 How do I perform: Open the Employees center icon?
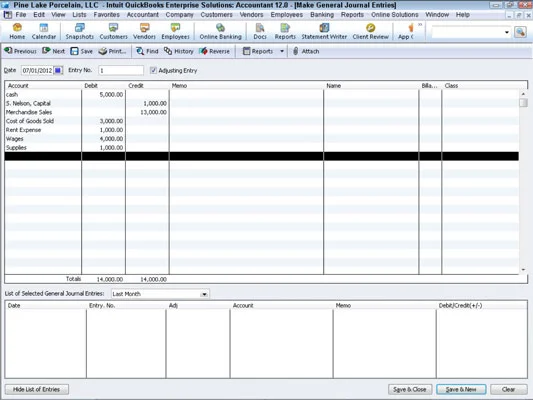point(175,32)
